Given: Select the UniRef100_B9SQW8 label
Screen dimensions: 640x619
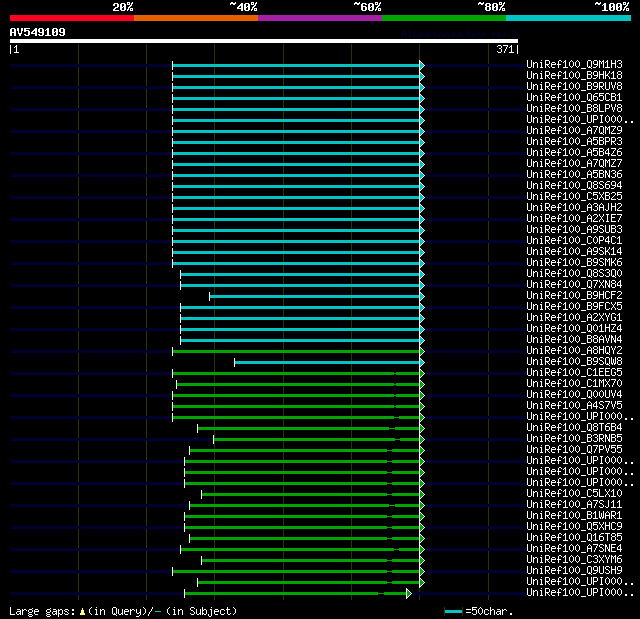Looking at the screenshot, I should point(574,362).
